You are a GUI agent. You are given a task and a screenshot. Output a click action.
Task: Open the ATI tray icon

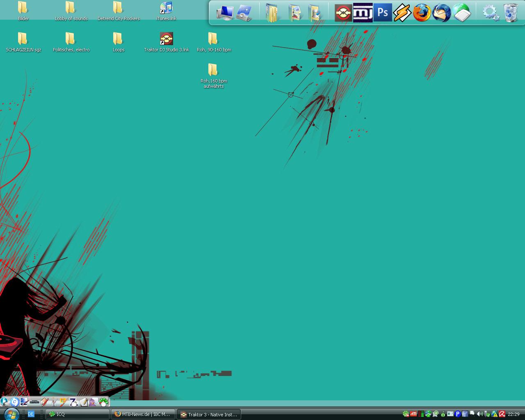click(x=413, y=414)
